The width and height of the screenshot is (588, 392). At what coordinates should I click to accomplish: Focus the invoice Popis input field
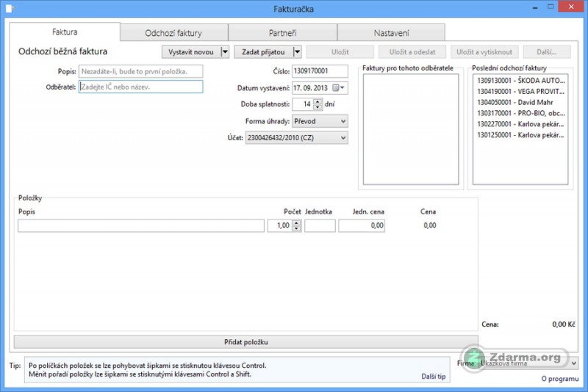coord(140,71)
